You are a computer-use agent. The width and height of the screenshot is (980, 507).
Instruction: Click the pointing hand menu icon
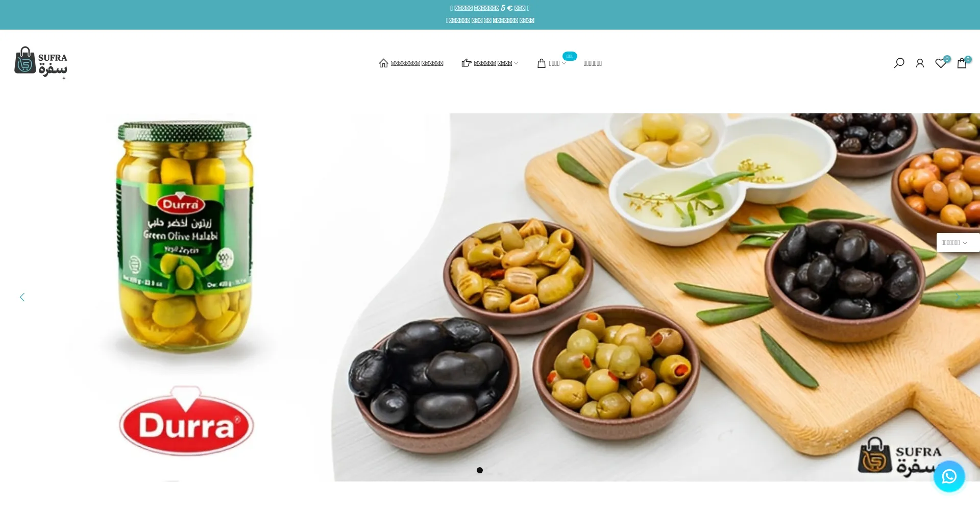pyautogui.click(x=467, y=63)
